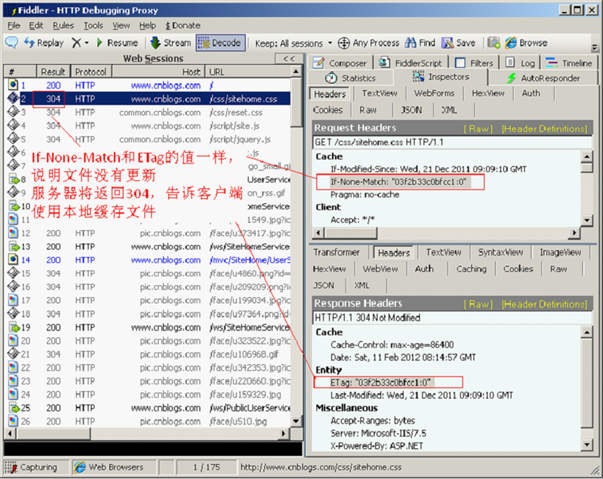
Task: Click Save in the toolbar
Action: click(458, 43)
